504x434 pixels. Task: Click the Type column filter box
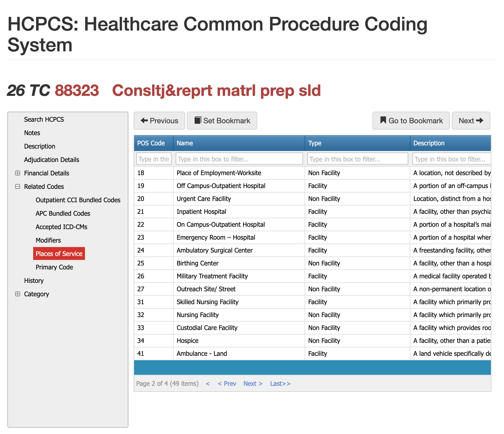(357, 159)
